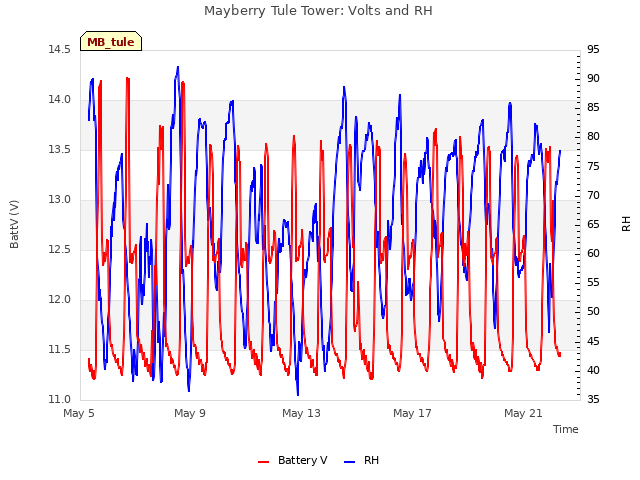The image size is (640, 480).
Task: Click the May 9 date tick label
Action: [190, 413]
